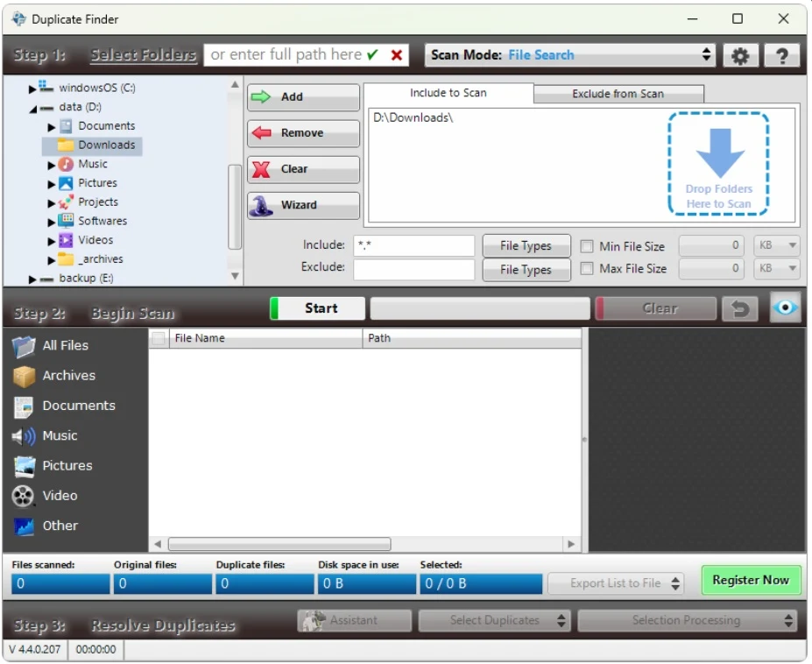Select the Archives category icon
The image size is (812, 664).
coord(24,376)
